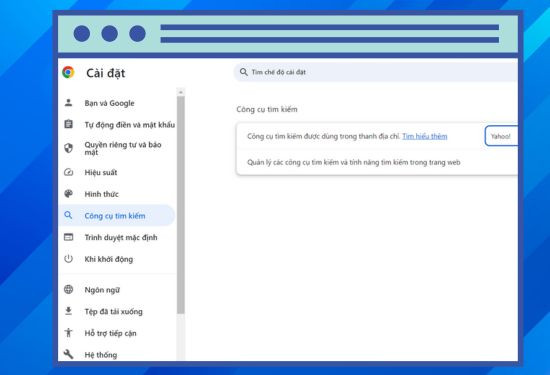Open Quản lý các công cụ tìm kiếm row
The width and height of the screenshot is (550, 375).
[x=377, y=162]
